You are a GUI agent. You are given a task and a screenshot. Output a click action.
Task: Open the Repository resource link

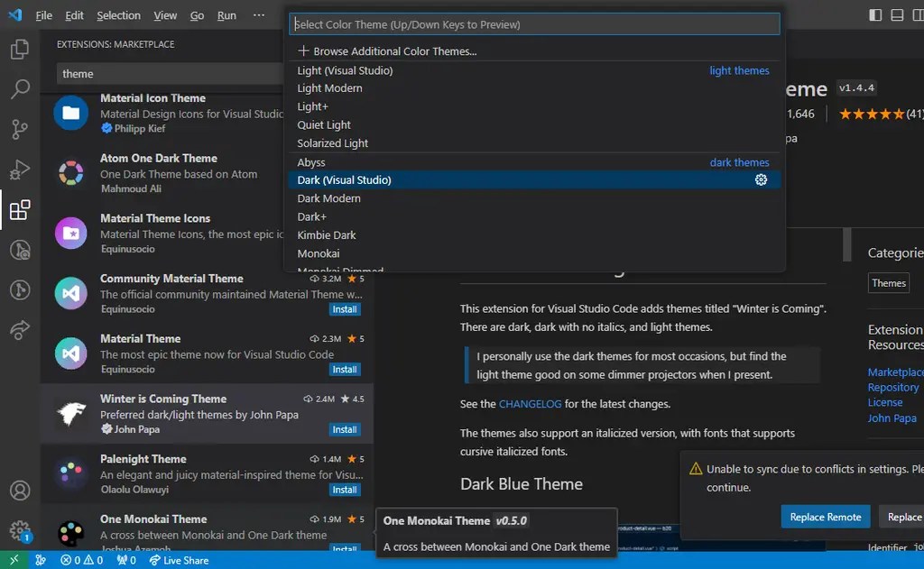click(892, 388)
